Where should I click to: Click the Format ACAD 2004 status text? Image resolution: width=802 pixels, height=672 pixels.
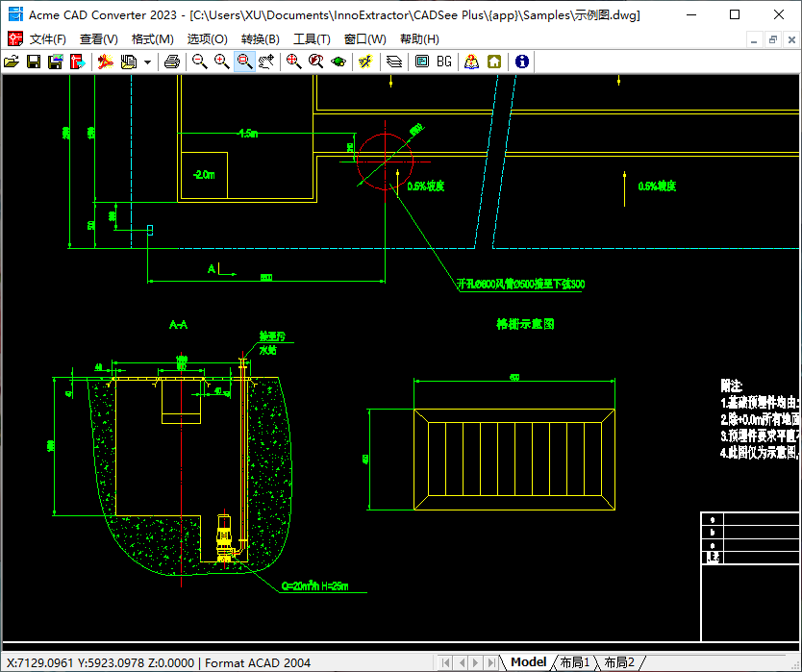(258, 663)
